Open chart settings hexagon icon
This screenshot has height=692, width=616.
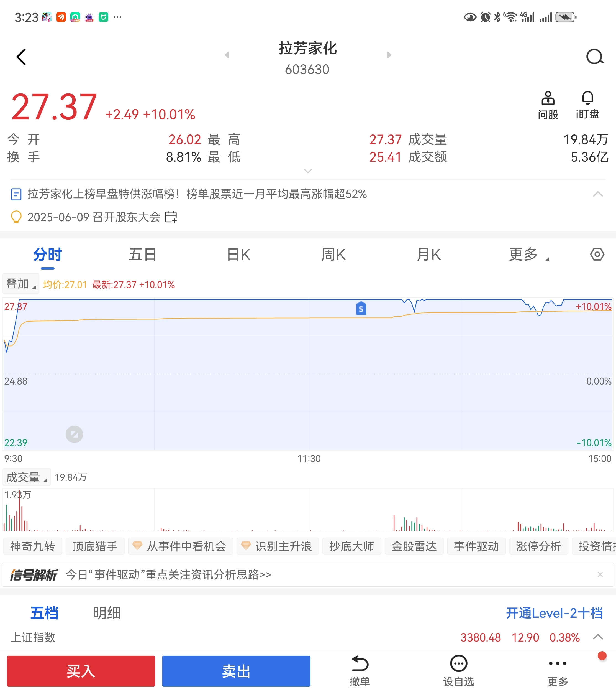pos(597,255)
